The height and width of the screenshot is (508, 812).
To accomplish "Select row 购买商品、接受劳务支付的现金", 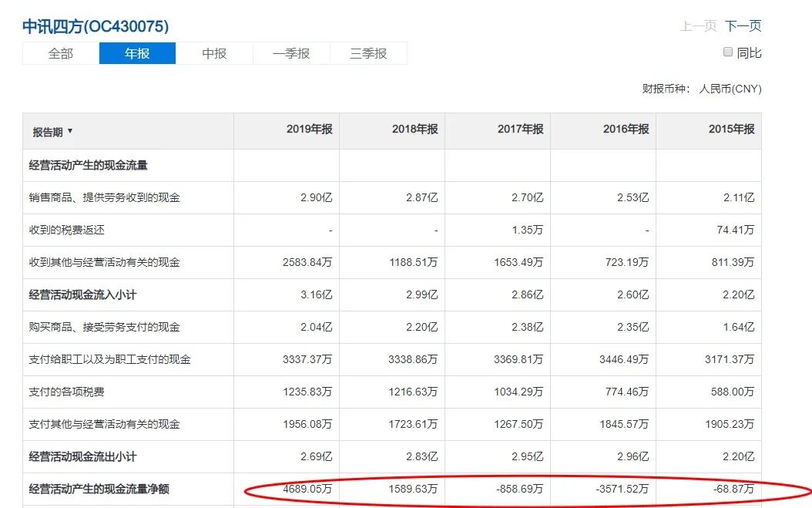I will (x=392, y=327).
